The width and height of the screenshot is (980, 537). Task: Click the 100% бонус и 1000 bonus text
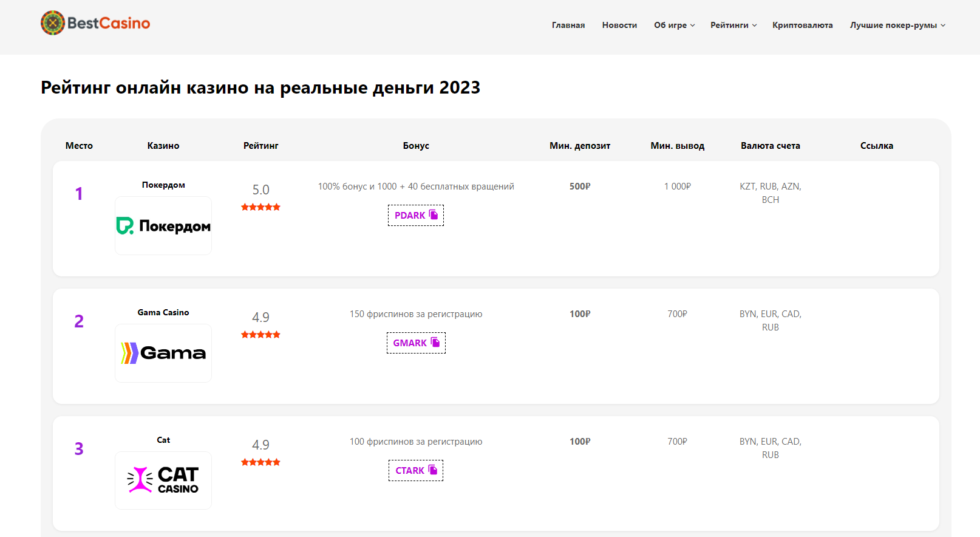[x=416, y=186]
